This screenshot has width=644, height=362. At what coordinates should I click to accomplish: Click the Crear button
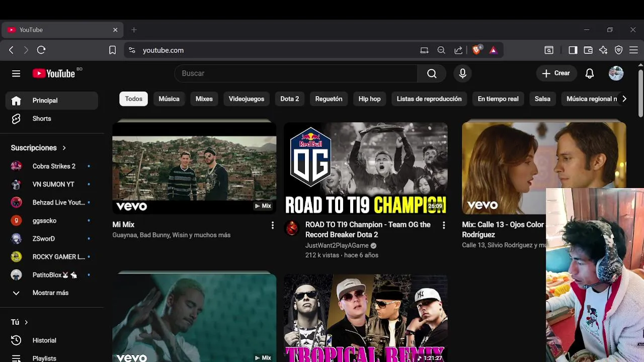pos(556,73)
